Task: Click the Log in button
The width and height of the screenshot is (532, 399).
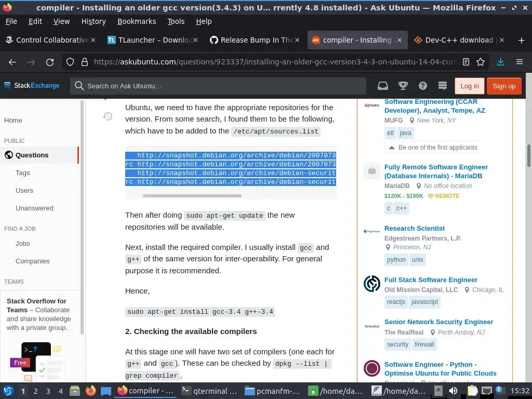Action: (x=470, y=86)
